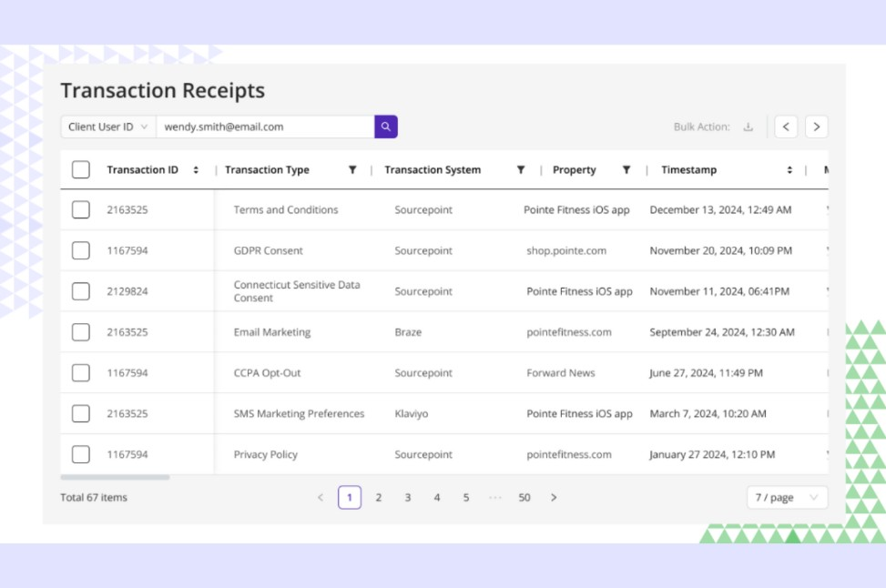Screen dimensions: 886x588
Task: Go to page 3 of results
Action: tap(407, 497)
